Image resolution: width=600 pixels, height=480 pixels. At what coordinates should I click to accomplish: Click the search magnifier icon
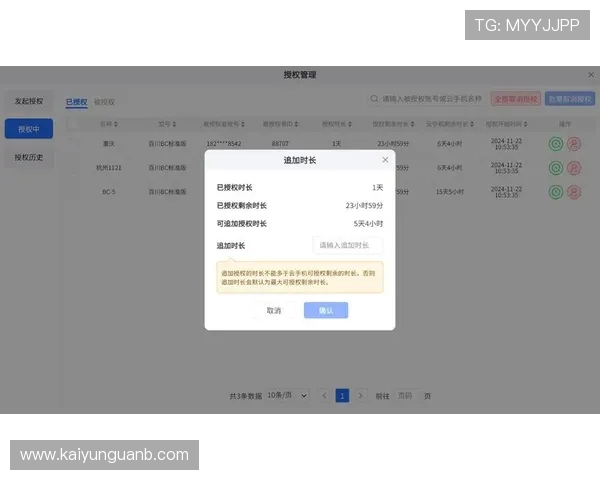pyautogui.click(x=374, y=99)
